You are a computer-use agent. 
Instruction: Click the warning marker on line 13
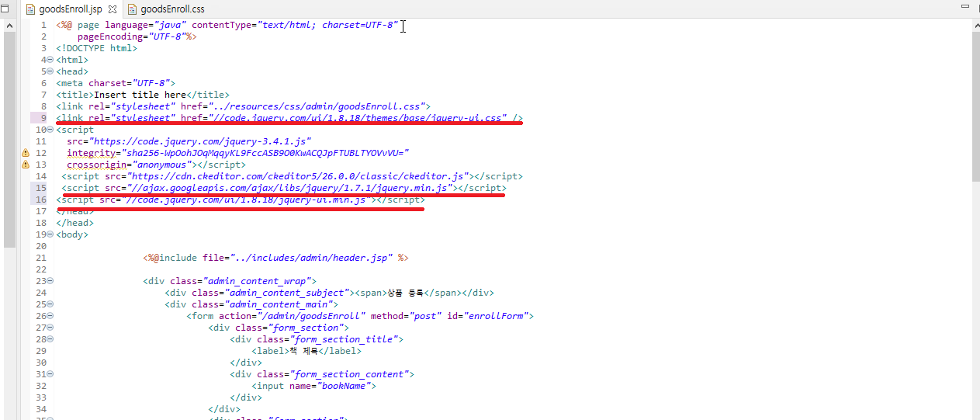pos(26,165)
